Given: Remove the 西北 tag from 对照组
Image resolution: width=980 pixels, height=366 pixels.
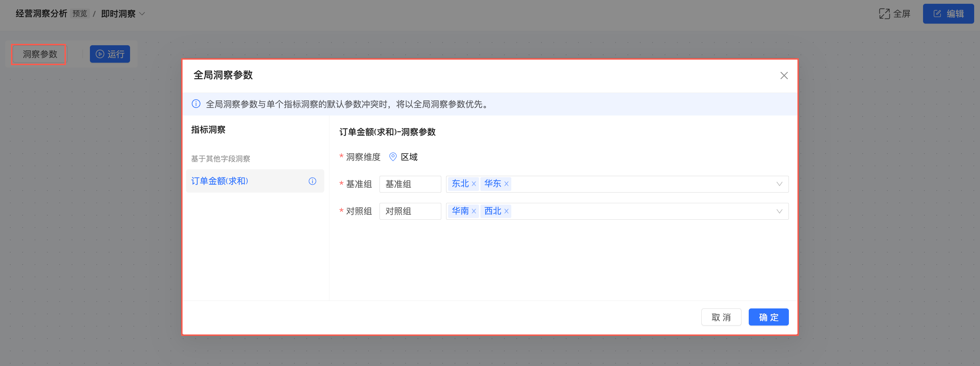Looking at the screenshot, I should point(506,211).
